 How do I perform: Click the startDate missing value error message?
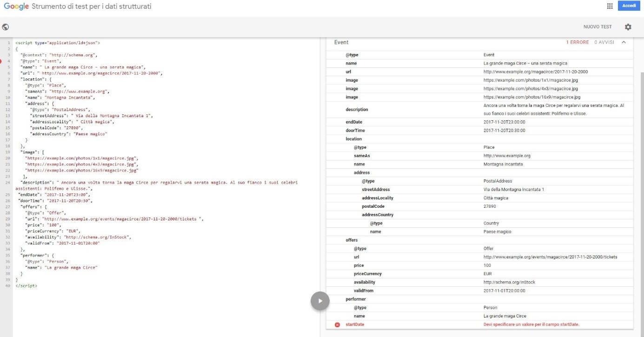(531, 324)
